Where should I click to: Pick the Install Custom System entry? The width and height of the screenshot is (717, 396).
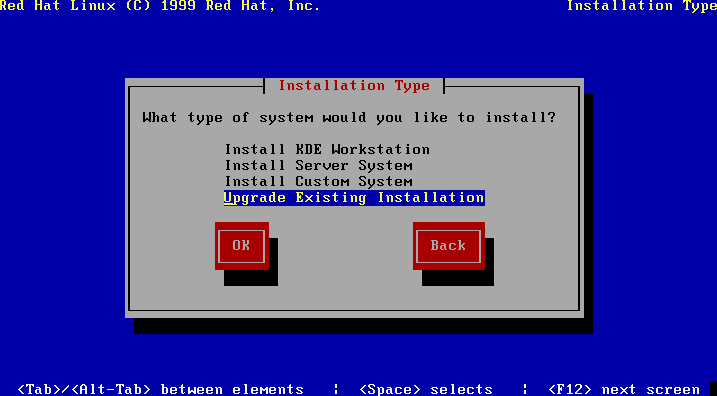coord(318,182)
